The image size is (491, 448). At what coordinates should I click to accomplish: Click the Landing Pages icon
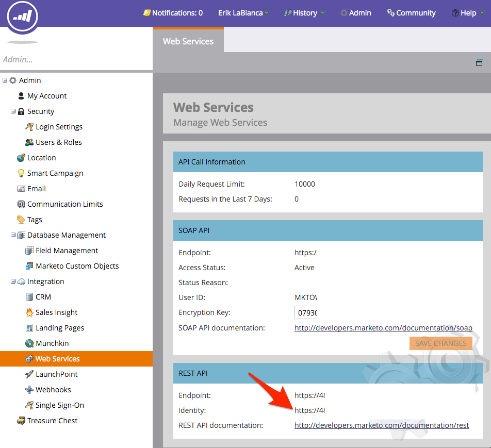[x=29, y=328]
